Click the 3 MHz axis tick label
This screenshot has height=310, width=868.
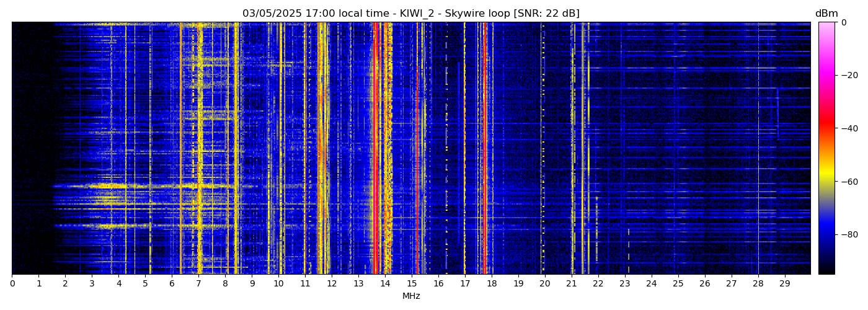coord(92,284)
